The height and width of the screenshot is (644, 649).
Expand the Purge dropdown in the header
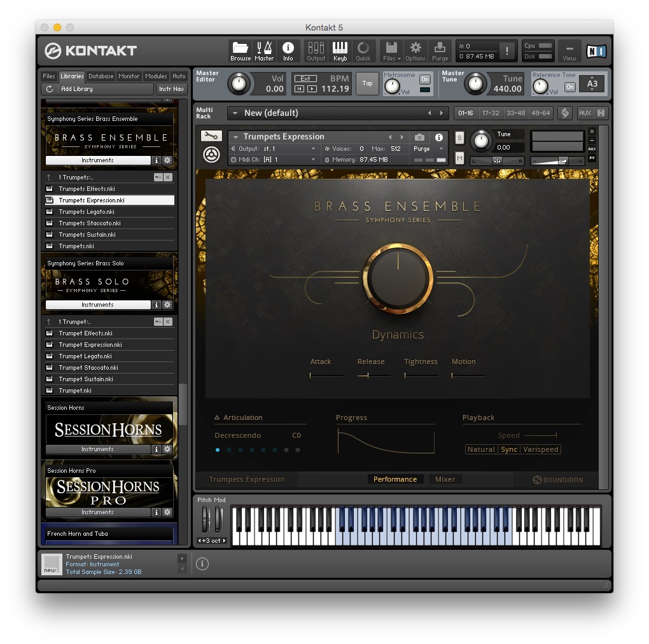[x=429, y=148]
